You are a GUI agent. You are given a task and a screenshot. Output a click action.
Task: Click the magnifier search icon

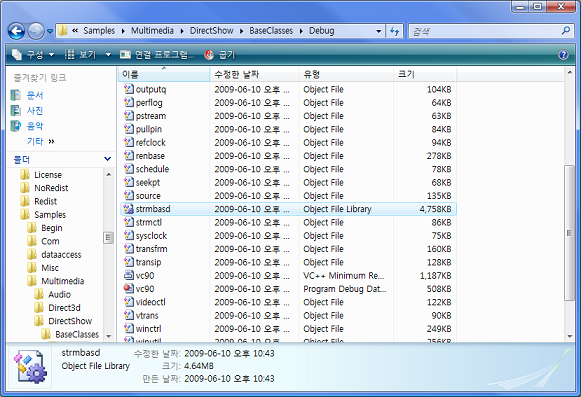tap(566, 31)
